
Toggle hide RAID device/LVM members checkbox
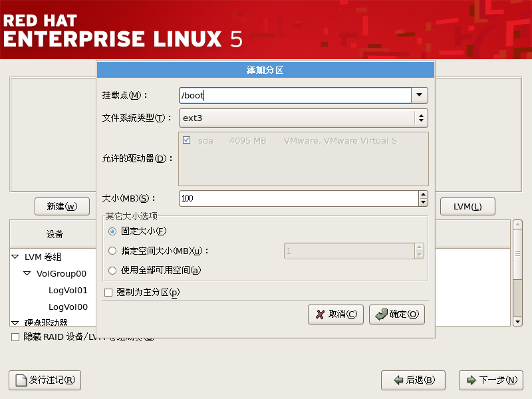click(15, 337)
